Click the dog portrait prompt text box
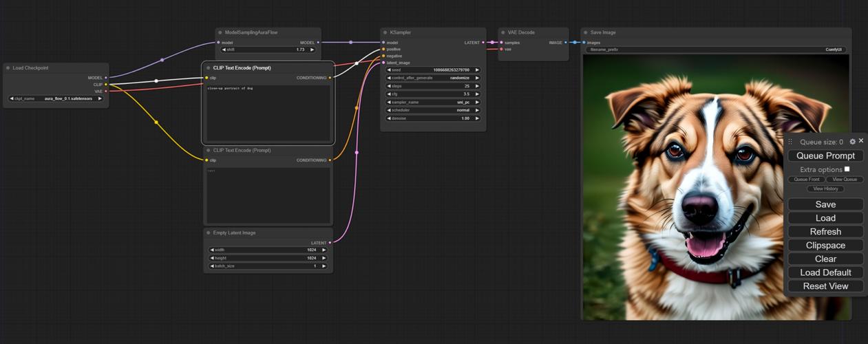 pyautogui.click(x=268, y=113)
